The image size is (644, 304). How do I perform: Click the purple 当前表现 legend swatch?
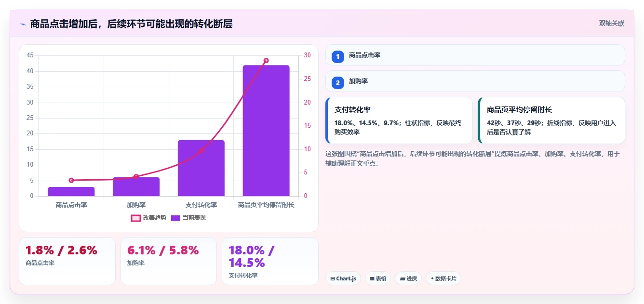coord(175,218)
